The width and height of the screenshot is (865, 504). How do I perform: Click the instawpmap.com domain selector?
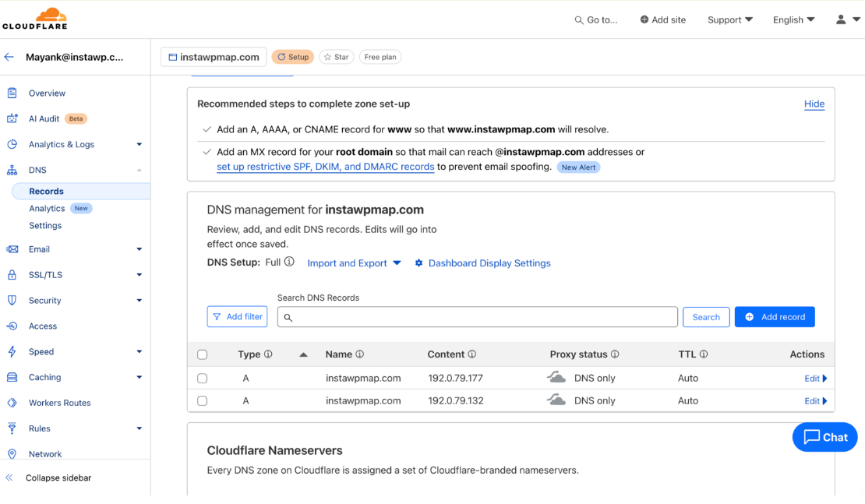(214, 57)
